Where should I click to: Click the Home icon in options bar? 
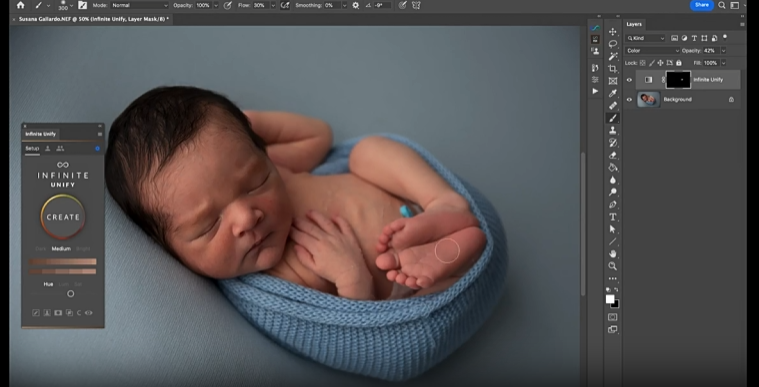click(20, 5)
